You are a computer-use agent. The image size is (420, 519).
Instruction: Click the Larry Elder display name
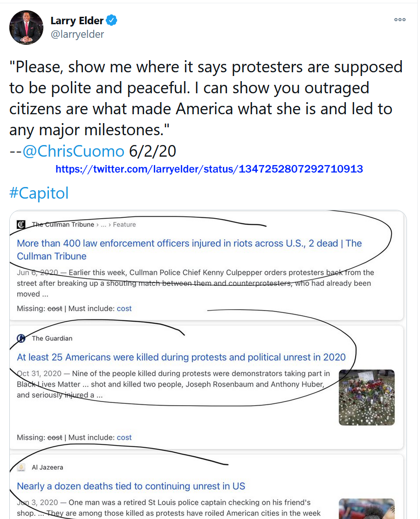77,21
